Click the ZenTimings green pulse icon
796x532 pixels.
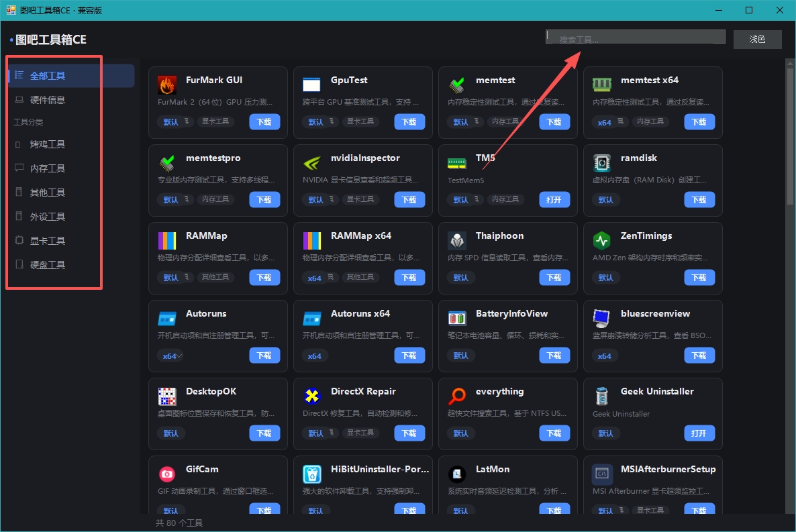tap(601, 241)
